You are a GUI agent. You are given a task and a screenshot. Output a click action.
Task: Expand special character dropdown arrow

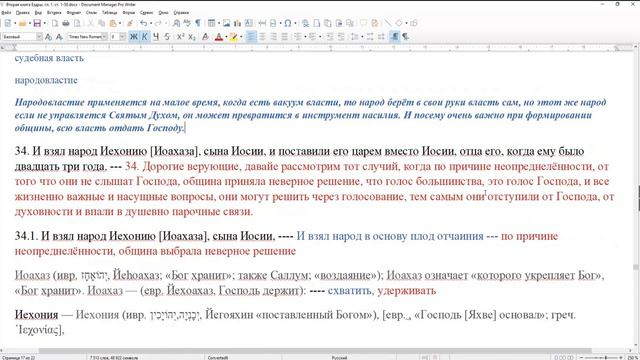coord(295,23)
